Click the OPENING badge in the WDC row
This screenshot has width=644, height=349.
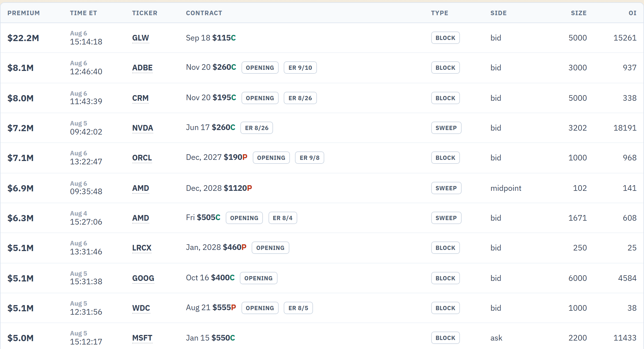(260, 308)
